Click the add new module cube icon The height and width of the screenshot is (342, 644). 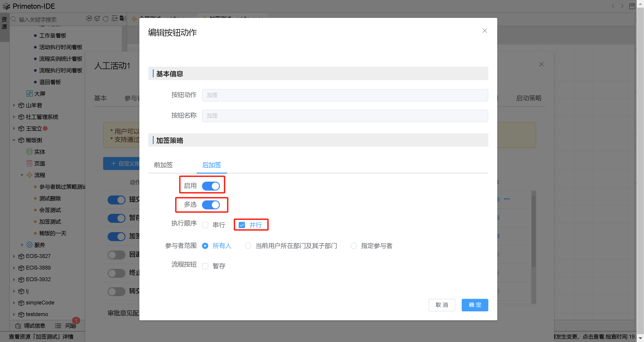(97, 19)
